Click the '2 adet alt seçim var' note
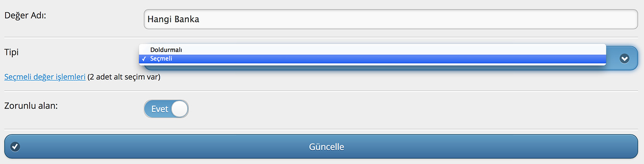The image size is (644, 164). (x=124, y=78)
